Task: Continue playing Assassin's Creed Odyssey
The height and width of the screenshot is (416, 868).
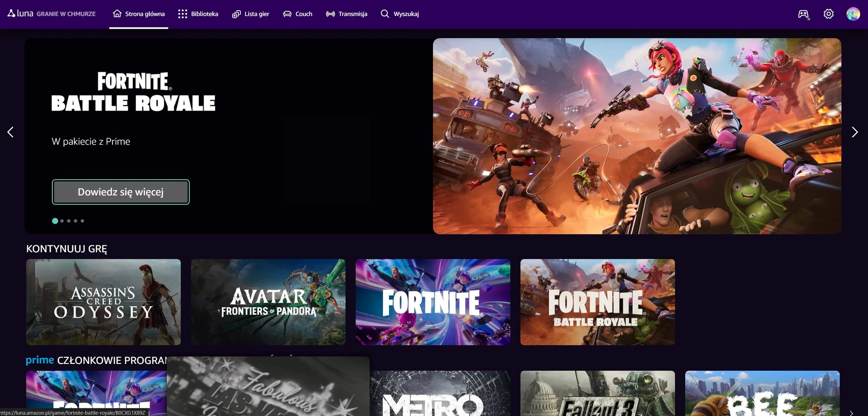Action: click(103, 302)
